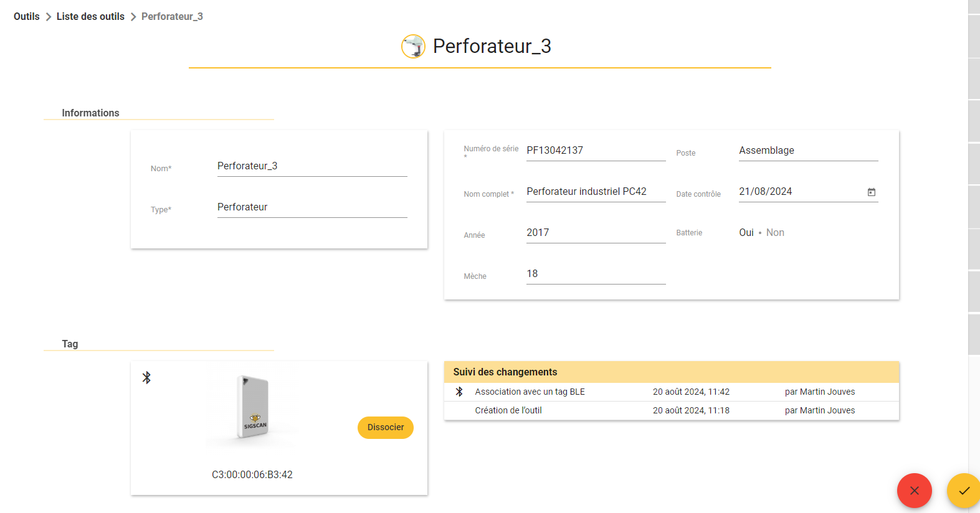The height and width of the screenshot is (513, 980).
Task: Click the Perforateur_3 drill icon beside the title
Action: 413,46
